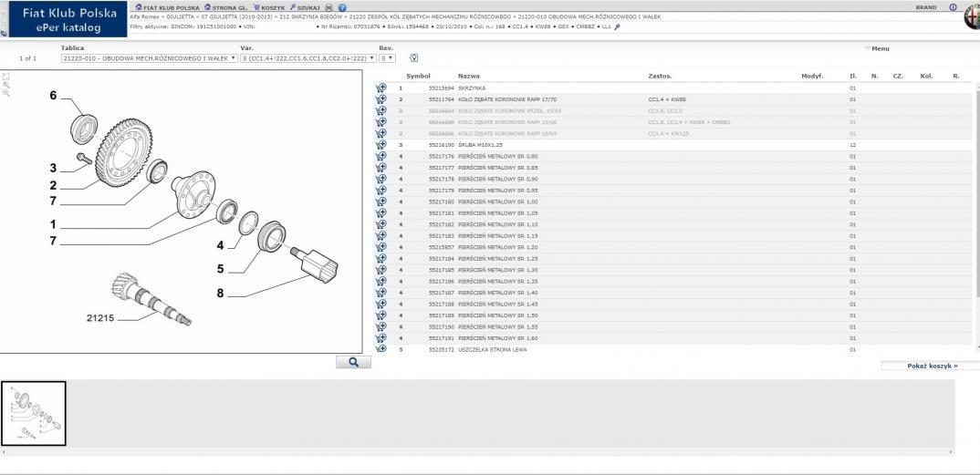The width and height of the screenshot is (980, 475).
Task: Add ŚRUBA M10X1,25 to cart
Action: pyautogui.click(x=381, y=145)
